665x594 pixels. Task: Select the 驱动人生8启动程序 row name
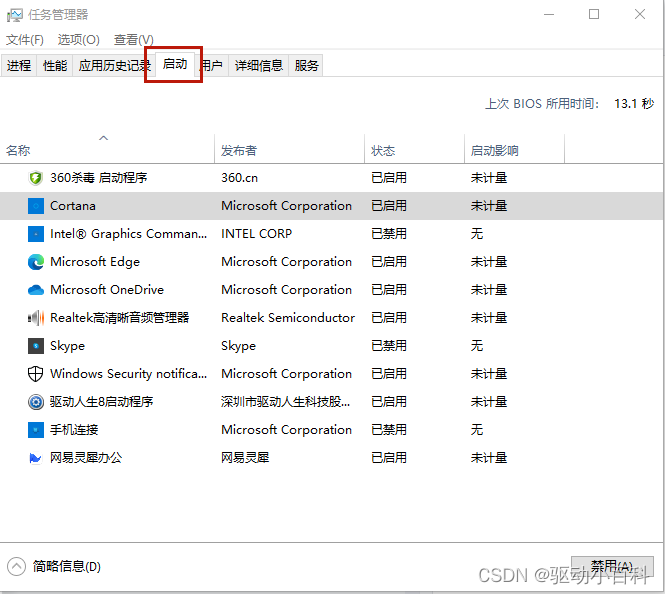101,402
